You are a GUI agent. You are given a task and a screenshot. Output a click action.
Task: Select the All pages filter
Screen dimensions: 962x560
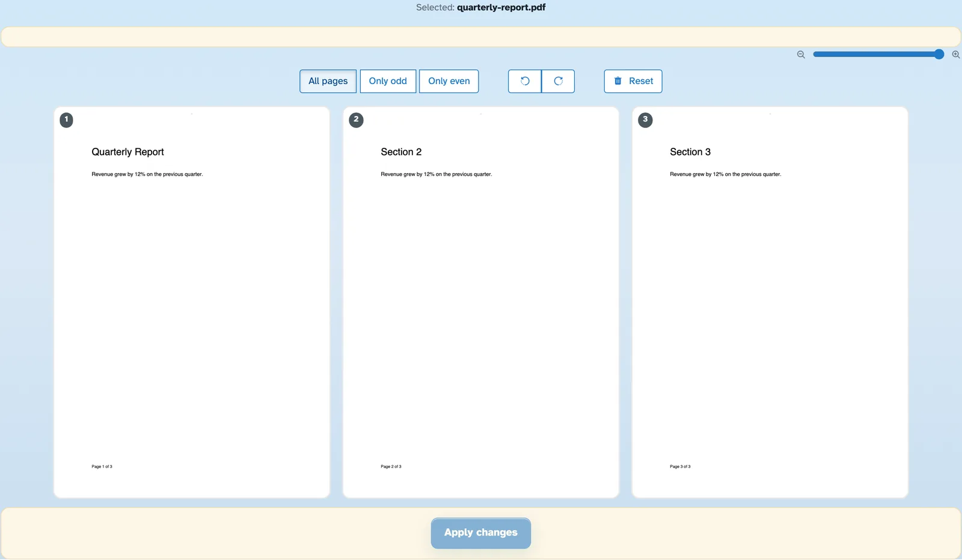pyautogui.click(x=328, y=81)
